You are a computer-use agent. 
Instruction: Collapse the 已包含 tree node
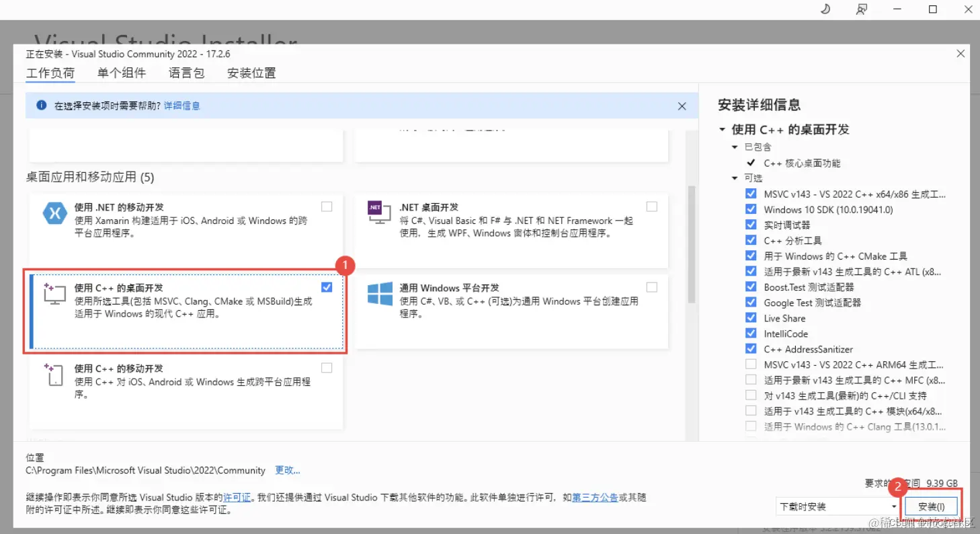click(x=735, y=147)
